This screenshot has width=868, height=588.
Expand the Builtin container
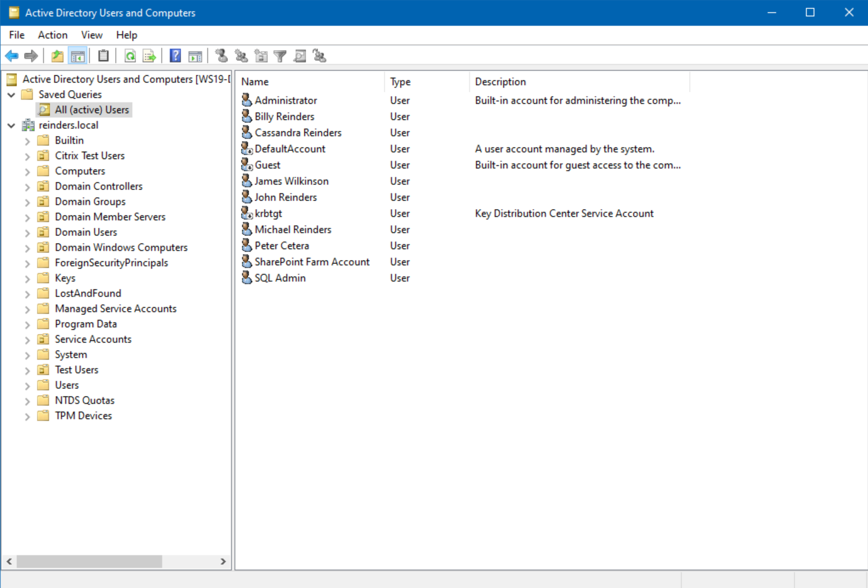click(x=27, y=140)
